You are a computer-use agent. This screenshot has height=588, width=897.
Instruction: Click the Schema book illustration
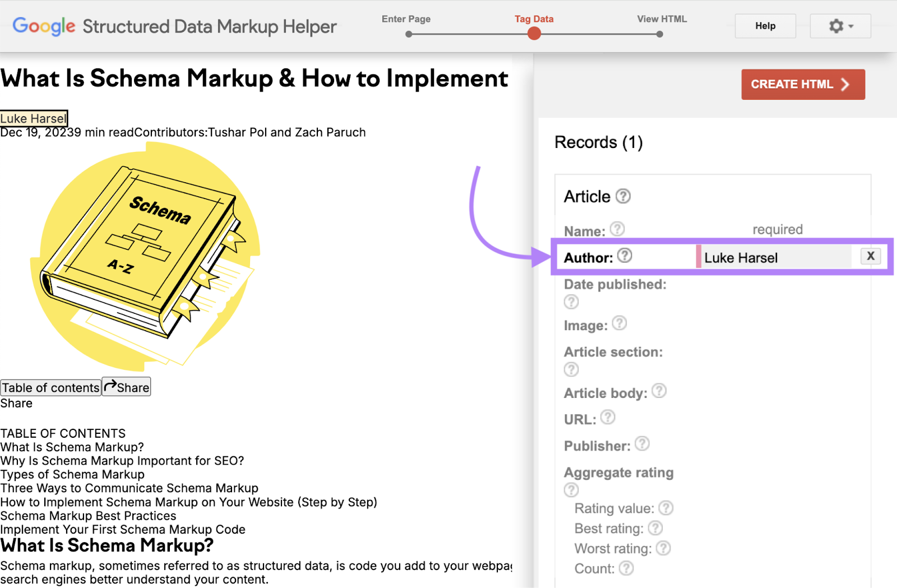[145, 257]
